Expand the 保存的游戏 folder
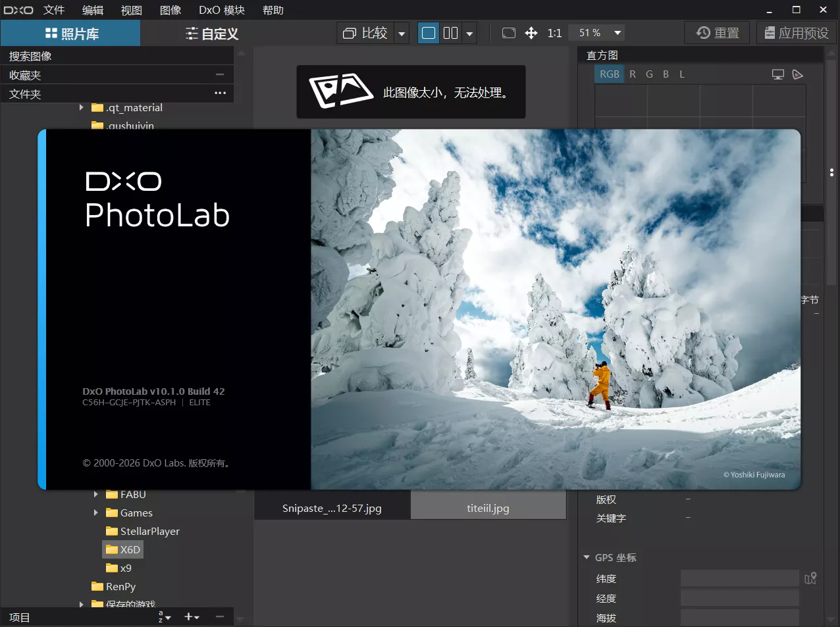840x627 pixels. point(81,603)
